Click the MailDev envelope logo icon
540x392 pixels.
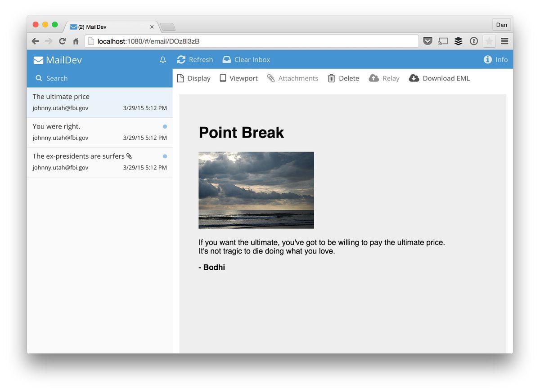(x=38, y=60)
